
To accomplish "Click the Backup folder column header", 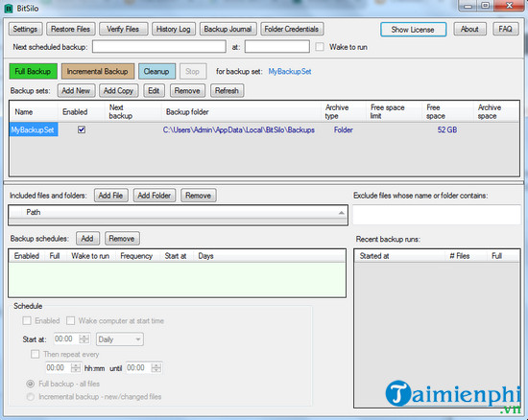I will 241,112.
